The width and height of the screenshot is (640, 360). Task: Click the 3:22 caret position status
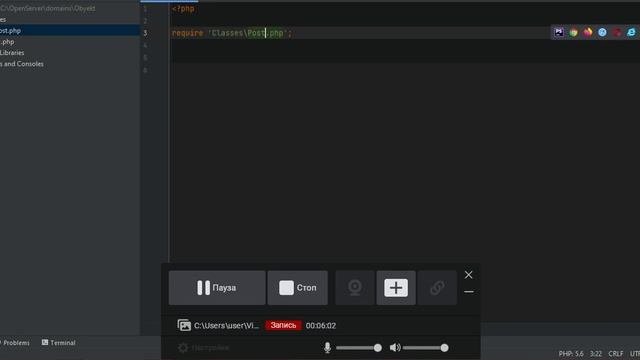596,353
